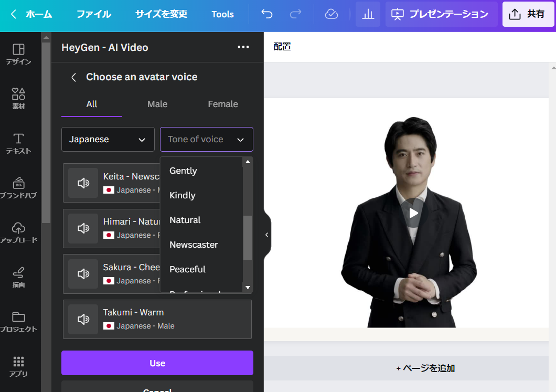
Task: Open the ブランドハブ panel
Action: pyautogui.click(x=18, y=188)
